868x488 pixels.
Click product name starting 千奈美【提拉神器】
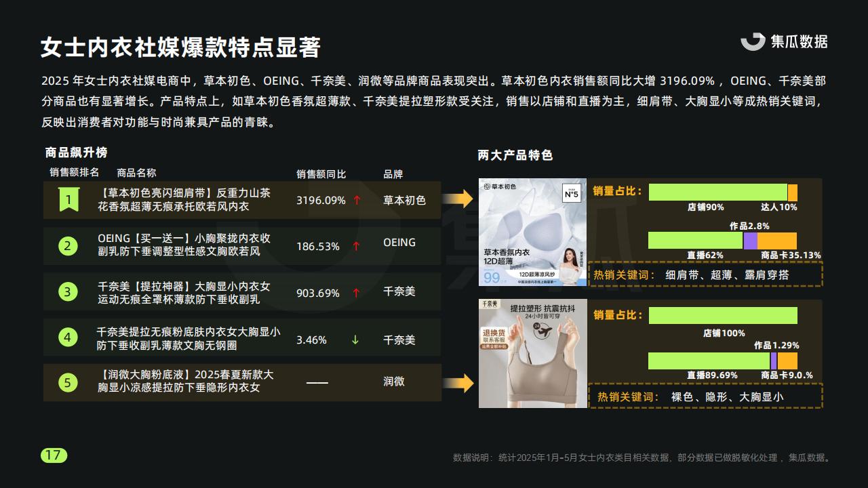(x=184, y=291)
